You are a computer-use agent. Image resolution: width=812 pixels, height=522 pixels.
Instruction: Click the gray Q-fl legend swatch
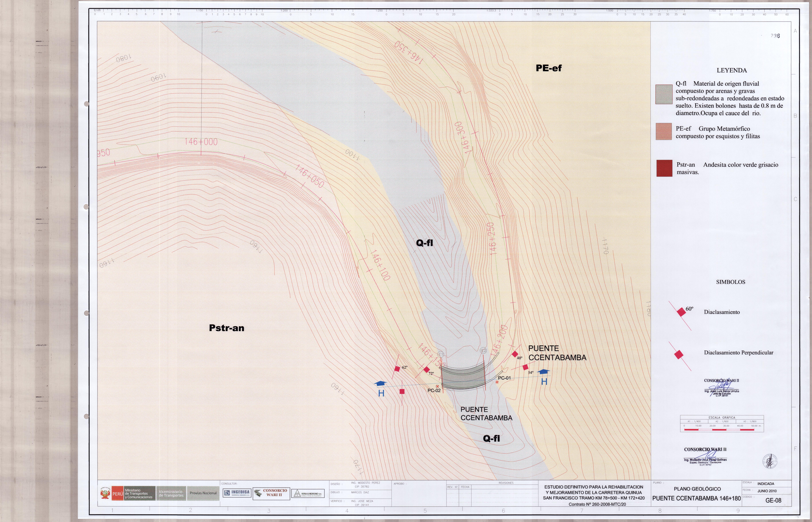coord(664,94)
